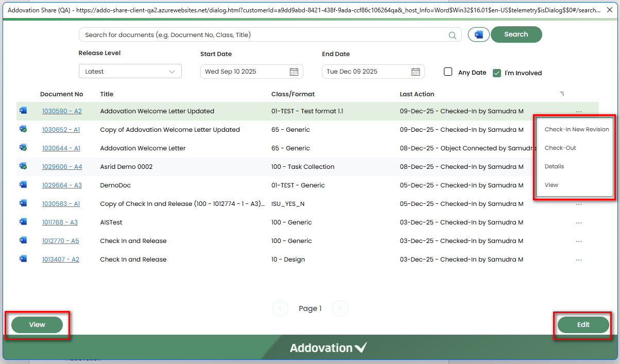Choose Check-Out in the context menu
This screenshot has height=364, width=620.
coord(560,148)
